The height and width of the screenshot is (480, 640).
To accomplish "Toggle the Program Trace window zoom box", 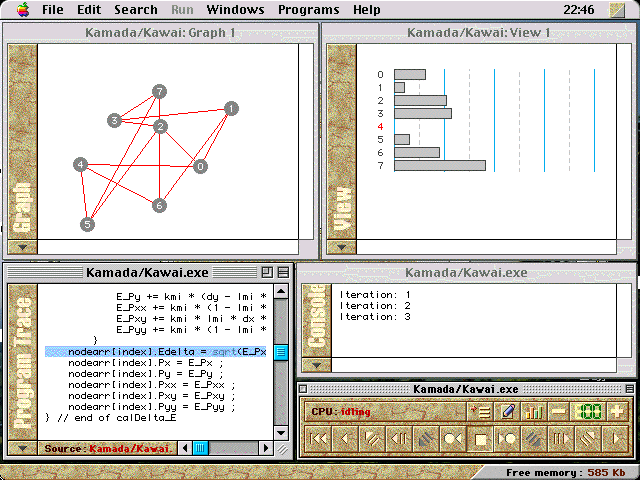I will [x=267, y=272].
